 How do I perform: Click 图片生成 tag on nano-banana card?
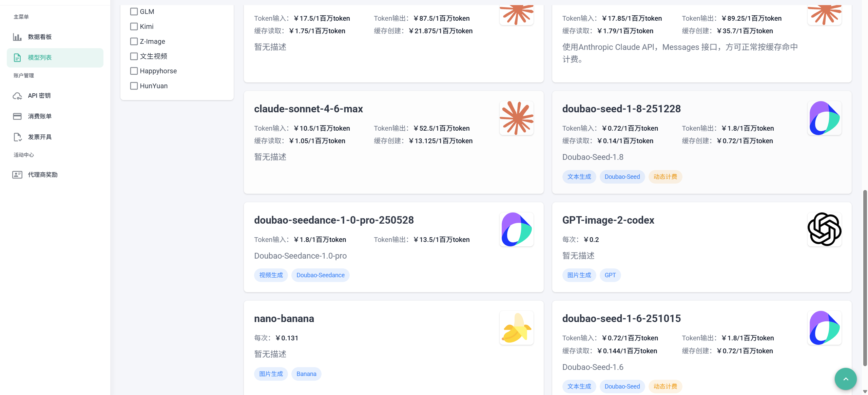(x=271, y=374)
